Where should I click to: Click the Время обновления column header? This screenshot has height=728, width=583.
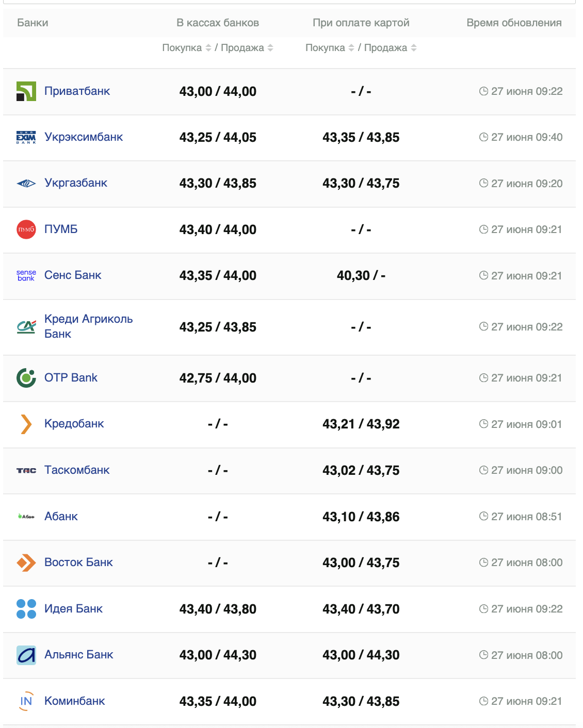coord(514,23)
